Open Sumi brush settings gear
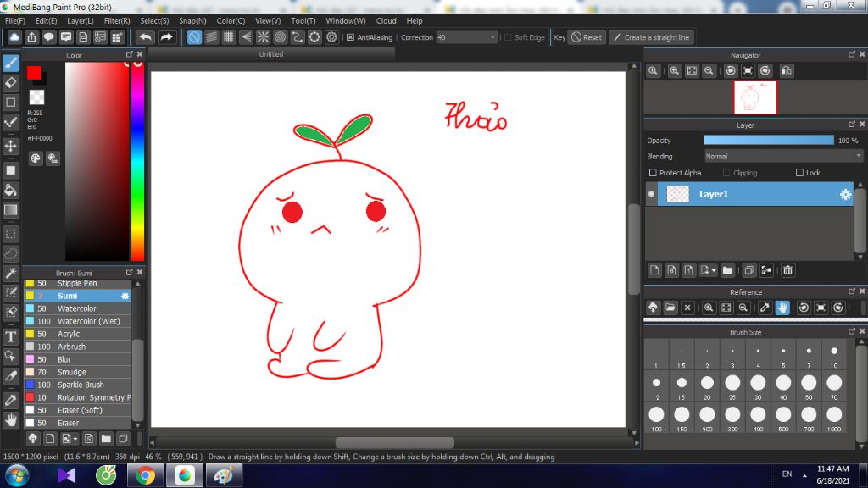Viewport: 868px width, 488px height. click(x=125, y=296)
